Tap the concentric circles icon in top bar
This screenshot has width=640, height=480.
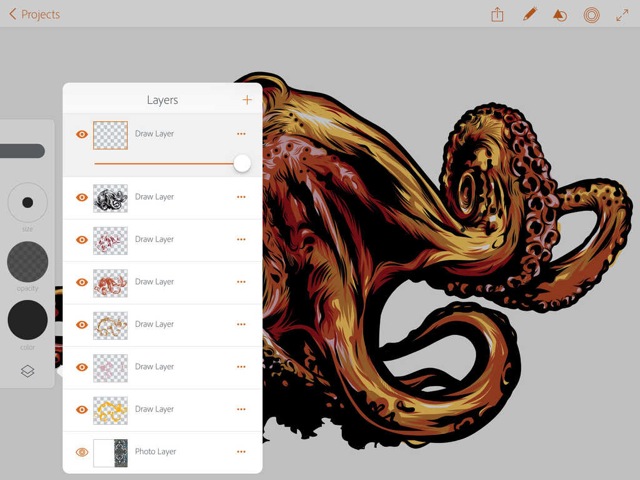[x=591, y=15]
